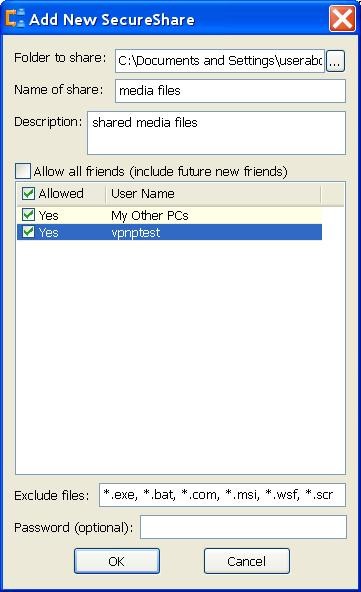Uncheck the vpnptest allowed checkbox
361x592 pixels.
coord(28,232)
